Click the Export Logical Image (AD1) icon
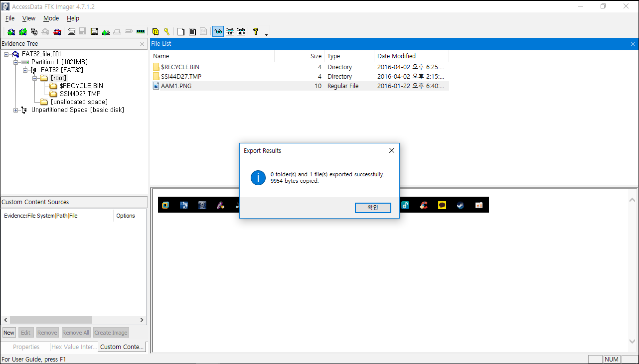 click(94, 32)
